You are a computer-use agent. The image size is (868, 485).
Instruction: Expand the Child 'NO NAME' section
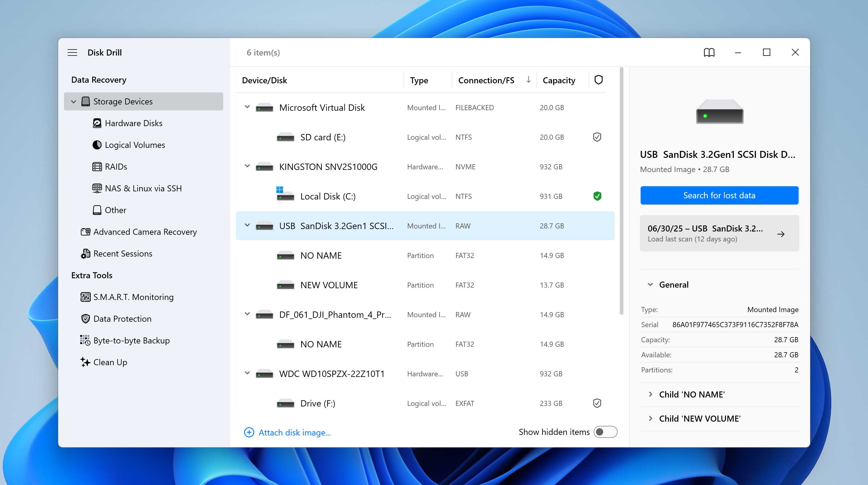point(650,394)
